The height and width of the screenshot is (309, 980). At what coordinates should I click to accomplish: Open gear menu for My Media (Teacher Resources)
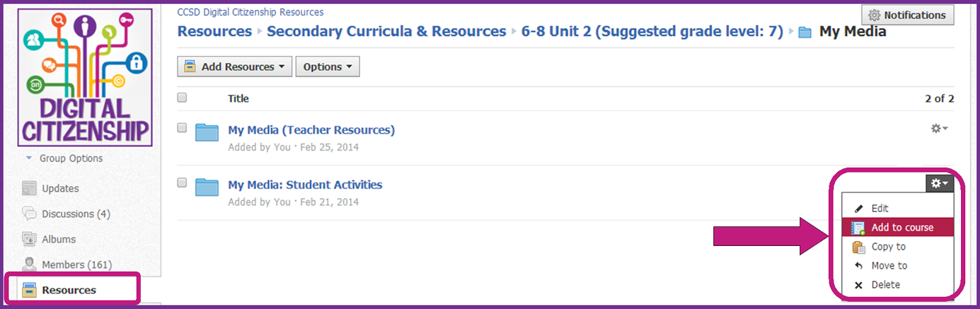click(x=939, y=128)
